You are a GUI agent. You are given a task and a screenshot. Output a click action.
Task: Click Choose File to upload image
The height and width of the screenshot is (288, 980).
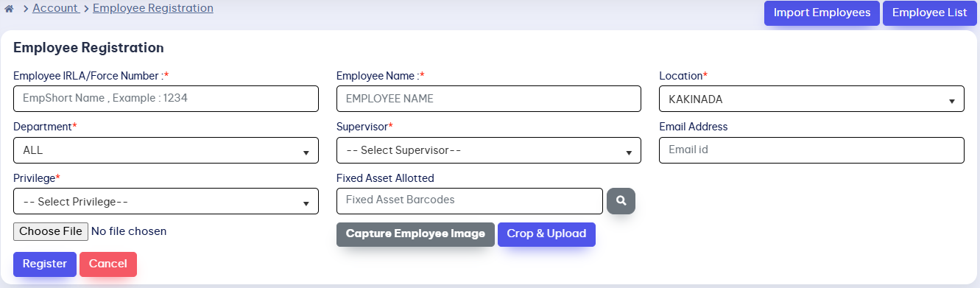[51, 231]
